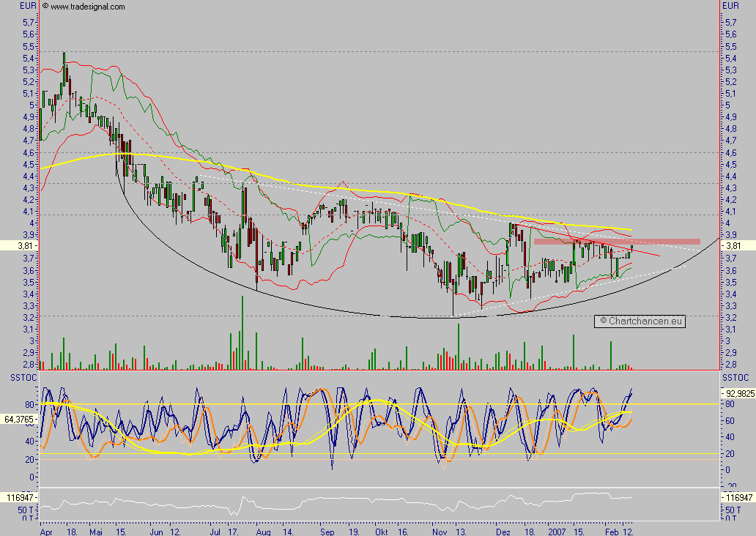Click the Dez date label on time axis
This screenshot has width=756, height=536.
[503, 532]
